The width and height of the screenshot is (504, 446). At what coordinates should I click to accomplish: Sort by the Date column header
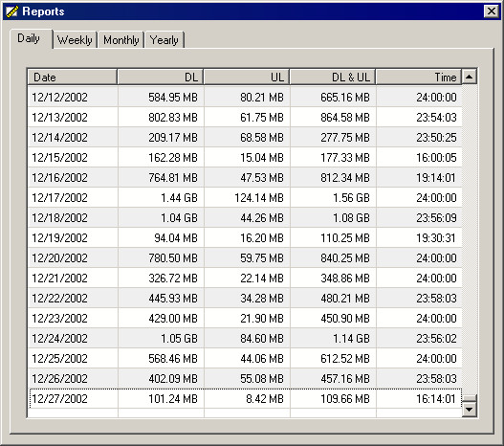coord(72,78)
